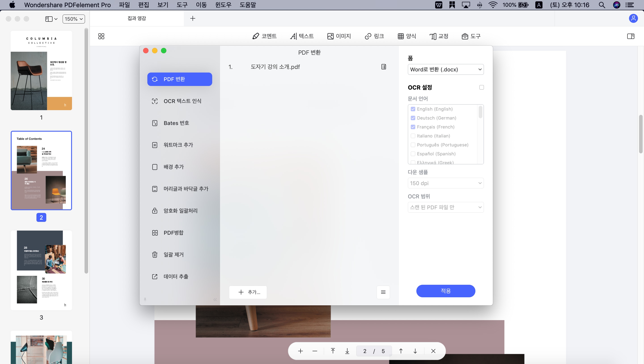Enable OCR 설정 checkbox
Viewport: 644px width, 364px height.
tap(481, 87)
